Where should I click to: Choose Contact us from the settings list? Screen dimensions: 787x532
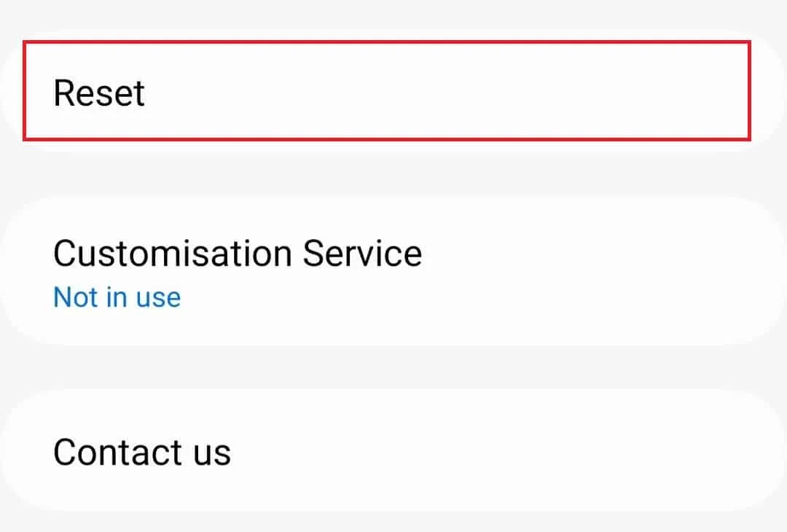[393, 451]
